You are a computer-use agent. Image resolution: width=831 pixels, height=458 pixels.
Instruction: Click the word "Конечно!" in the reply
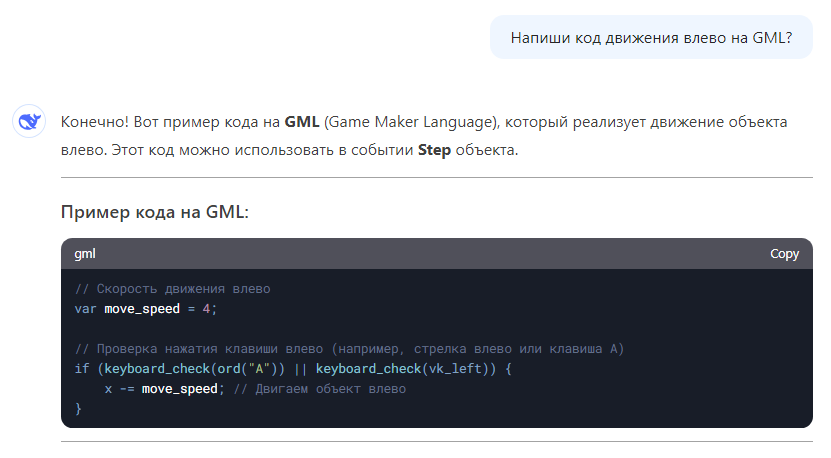[x=93, y=122]
